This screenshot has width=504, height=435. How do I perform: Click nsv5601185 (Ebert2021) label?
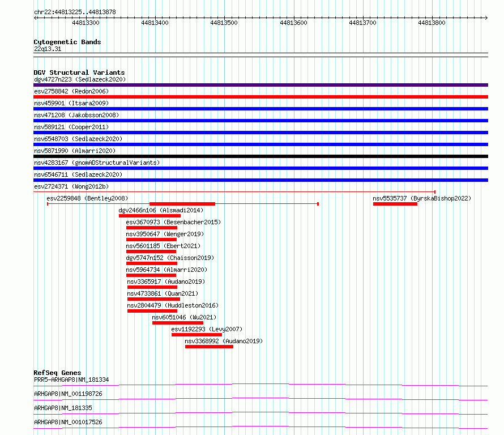(163, 246)
